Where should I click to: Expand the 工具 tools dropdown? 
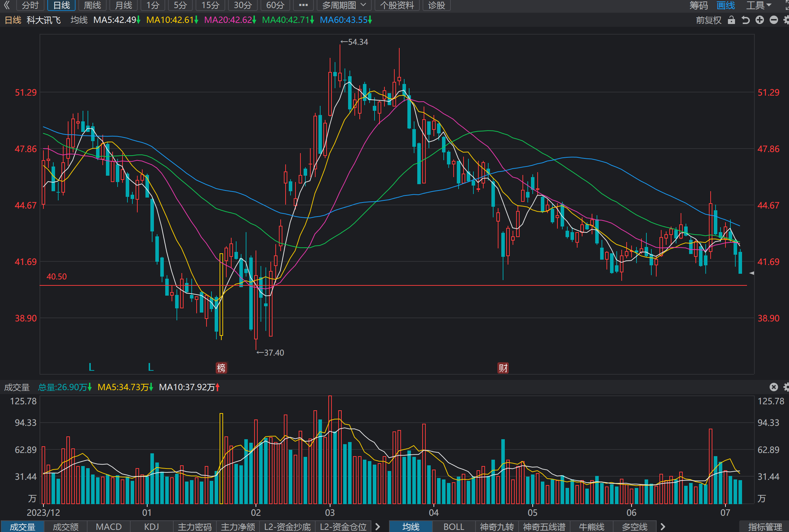759,5
